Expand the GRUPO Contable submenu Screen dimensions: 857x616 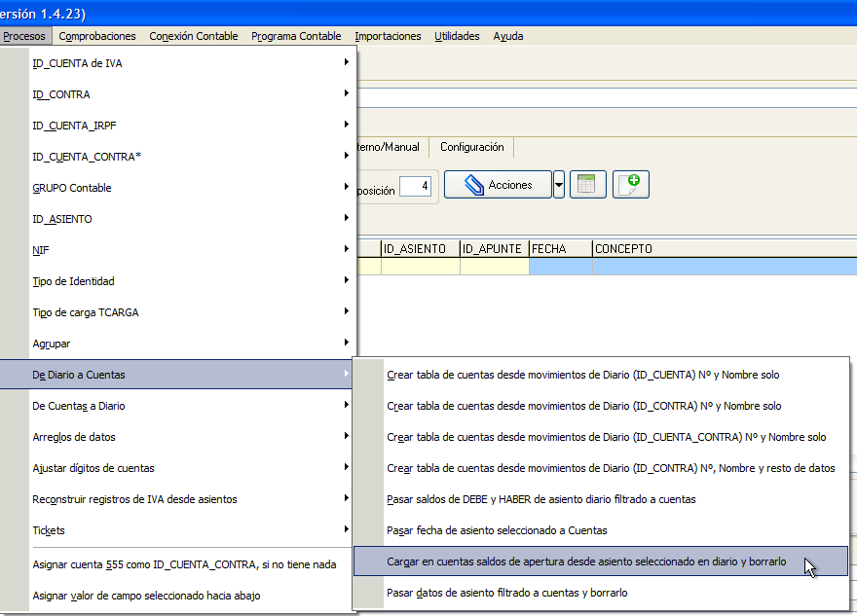point(178,188)
